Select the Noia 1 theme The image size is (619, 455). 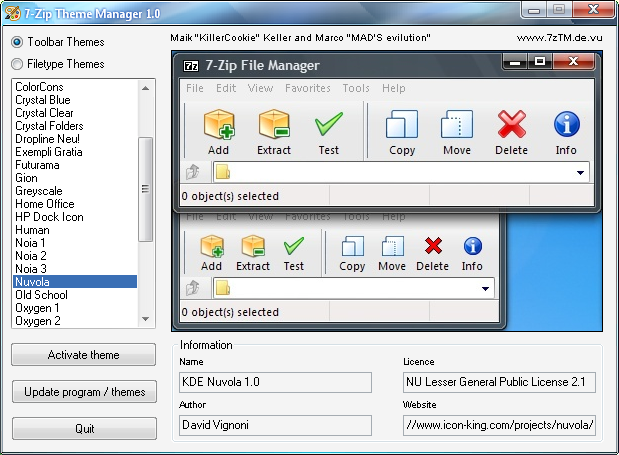point(75,243)
